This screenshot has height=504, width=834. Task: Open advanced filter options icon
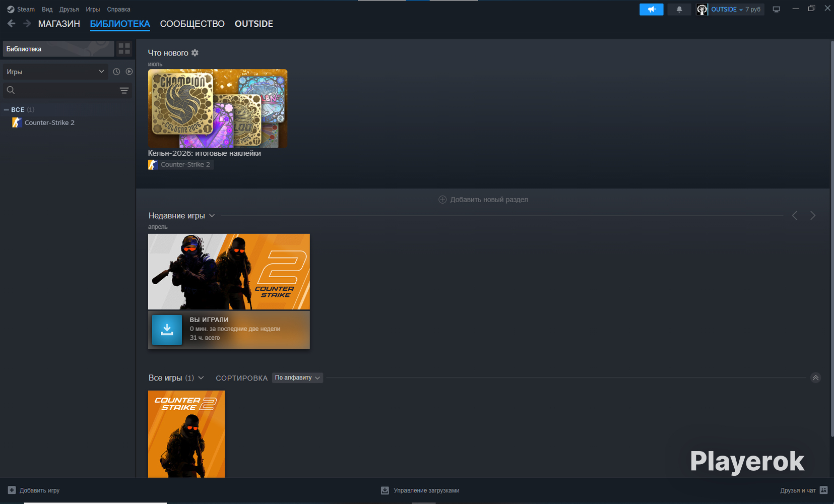[x=124, y=90]
